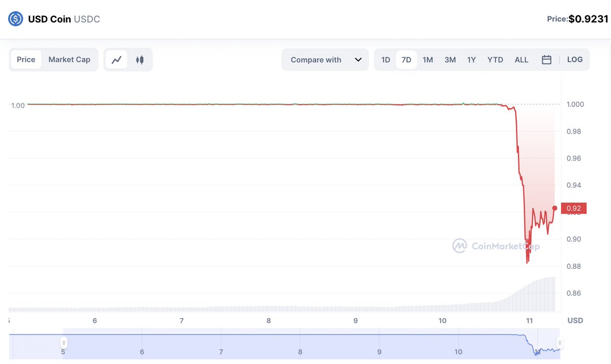Viewport: 611px width, 364px height.
Task: Click the USD Coin title text
Action: 49,19
